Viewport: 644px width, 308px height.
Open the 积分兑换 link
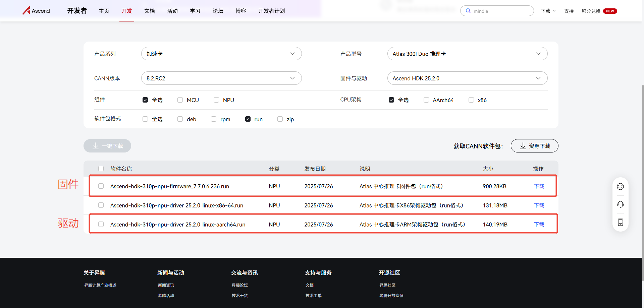pyautogui.click(x=591, y=11)
